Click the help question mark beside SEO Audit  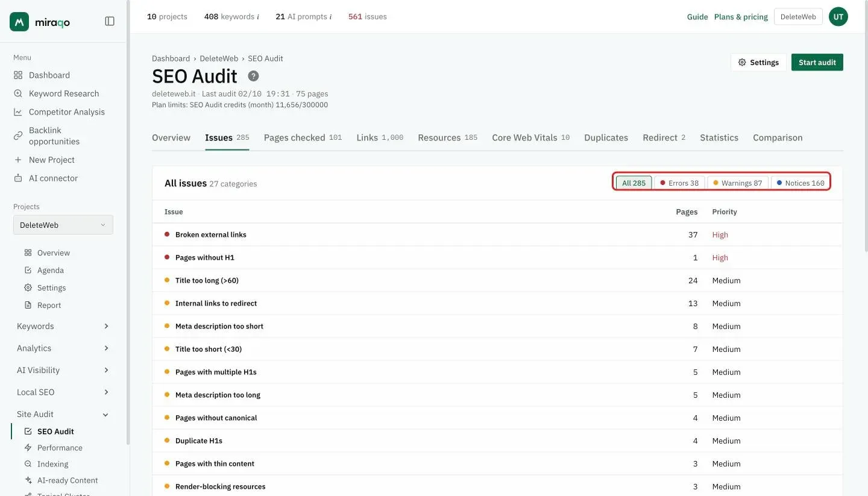point(254,76)
